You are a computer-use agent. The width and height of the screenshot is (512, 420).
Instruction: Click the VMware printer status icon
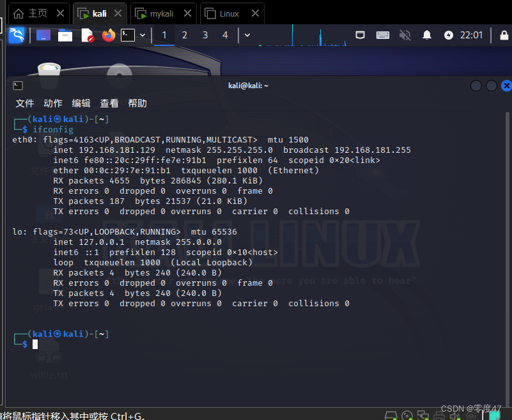click(x=439, y=416)
